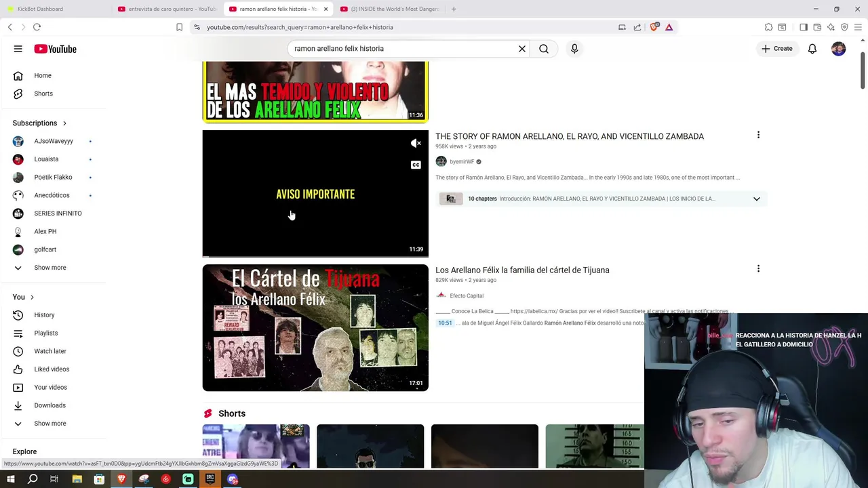The width and height of the screenshot is (868, 488).
Task: Open Leo AI sparkle icon
Action: pos(831,27)
